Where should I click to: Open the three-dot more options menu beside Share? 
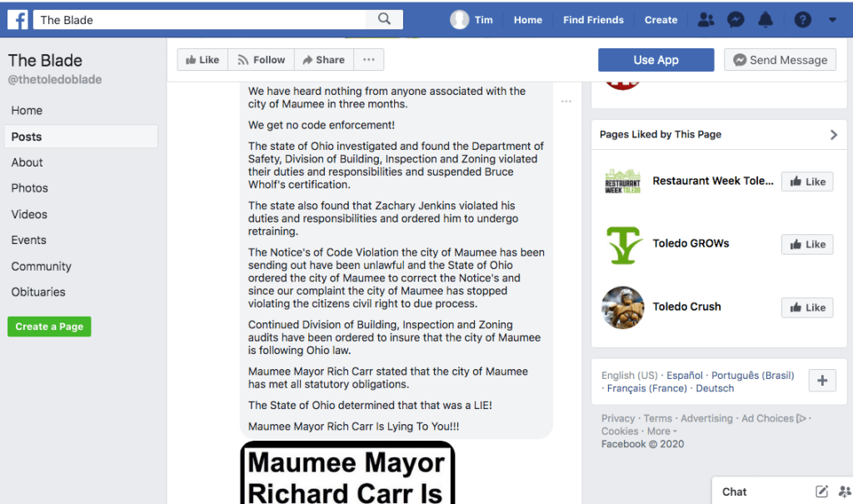368,60
